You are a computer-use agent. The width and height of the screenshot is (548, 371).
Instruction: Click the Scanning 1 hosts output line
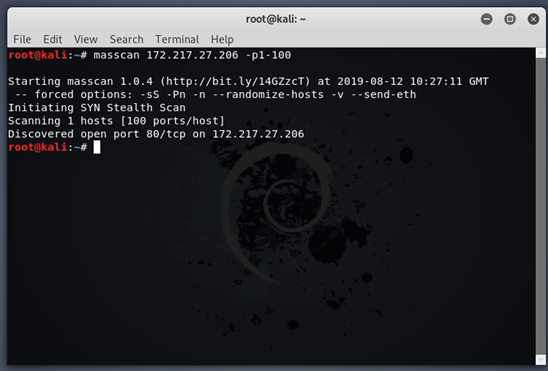click(x=116, y=121)
